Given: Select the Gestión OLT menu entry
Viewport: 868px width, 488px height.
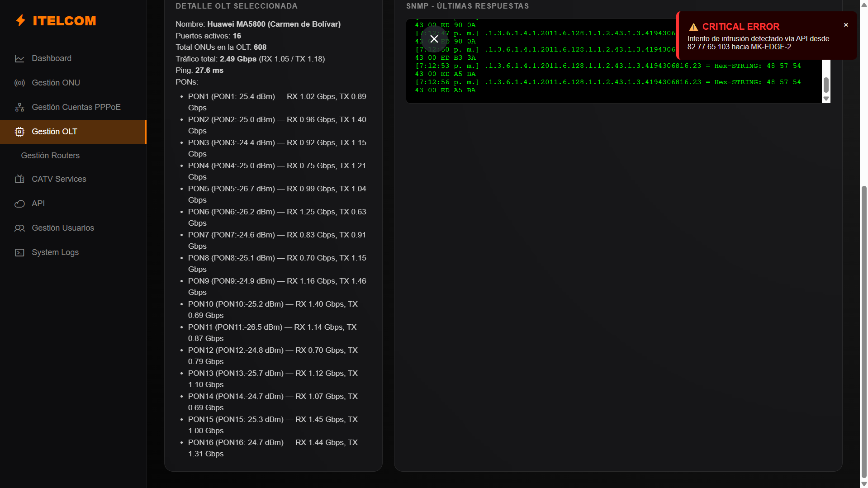Looking at the screenshot, I should (x=73, y=132).
